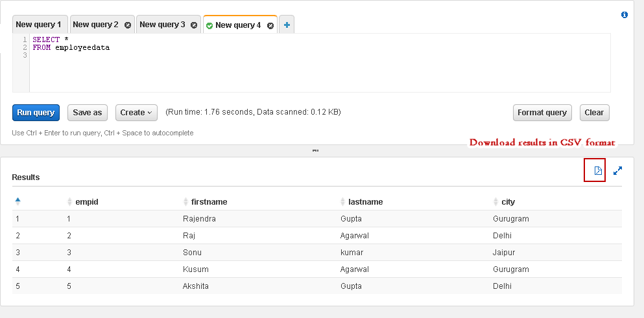Sort results by lastname column
Viewport: 644px width, 318px height.
(x=365, y=202)
